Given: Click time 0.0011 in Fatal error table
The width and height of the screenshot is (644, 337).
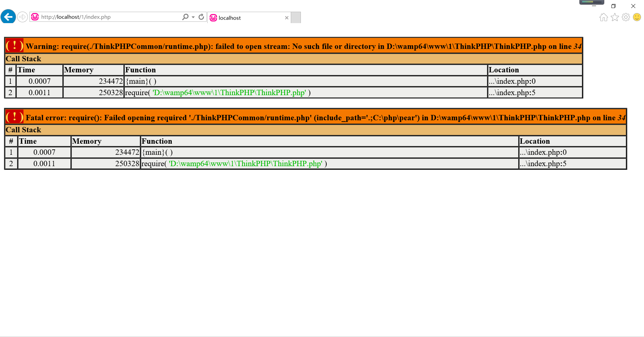Looking at the screenshot, I should pos(44,163).
